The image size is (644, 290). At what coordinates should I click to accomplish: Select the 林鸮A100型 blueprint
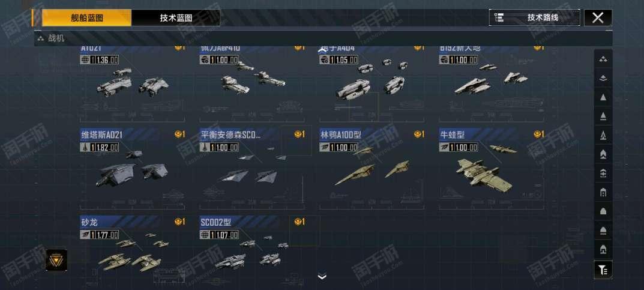click(x=372, y=168)
